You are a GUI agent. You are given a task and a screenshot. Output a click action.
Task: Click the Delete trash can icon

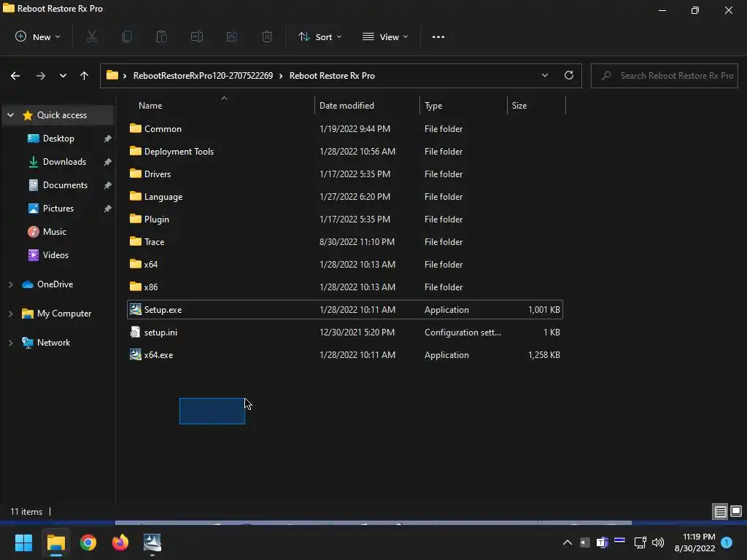pos(267,36)
